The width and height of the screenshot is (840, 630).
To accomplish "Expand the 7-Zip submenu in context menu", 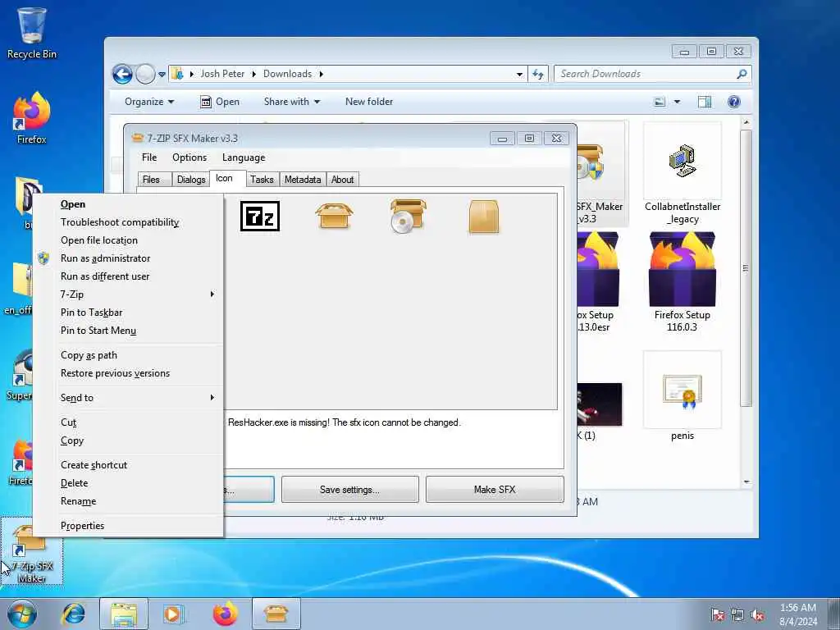I will point(128,294).
